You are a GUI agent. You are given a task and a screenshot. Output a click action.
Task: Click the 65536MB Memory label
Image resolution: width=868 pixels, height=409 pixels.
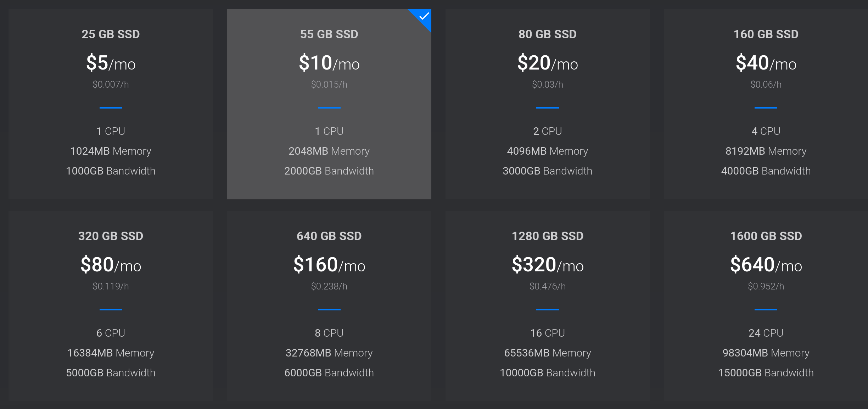pyautogui.click(x=548, y=353)
